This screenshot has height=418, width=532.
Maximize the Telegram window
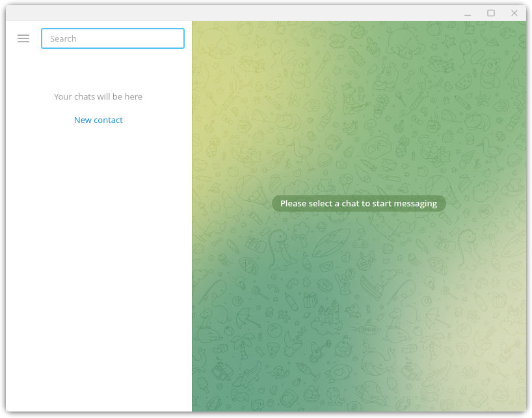[x=491, y=13]
